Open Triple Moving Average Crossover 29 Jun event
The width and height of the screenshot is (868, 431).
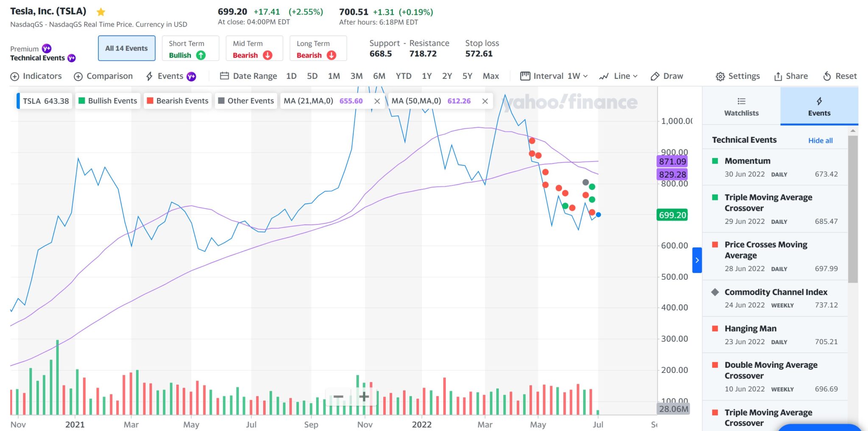pyautogui.click(x=775, y=209)
